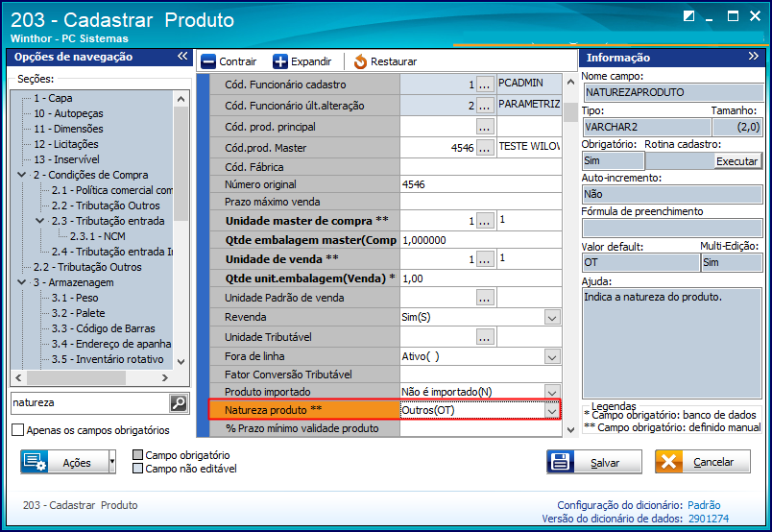Open lookup for Unidade Padrão de venda

point(485,298)
